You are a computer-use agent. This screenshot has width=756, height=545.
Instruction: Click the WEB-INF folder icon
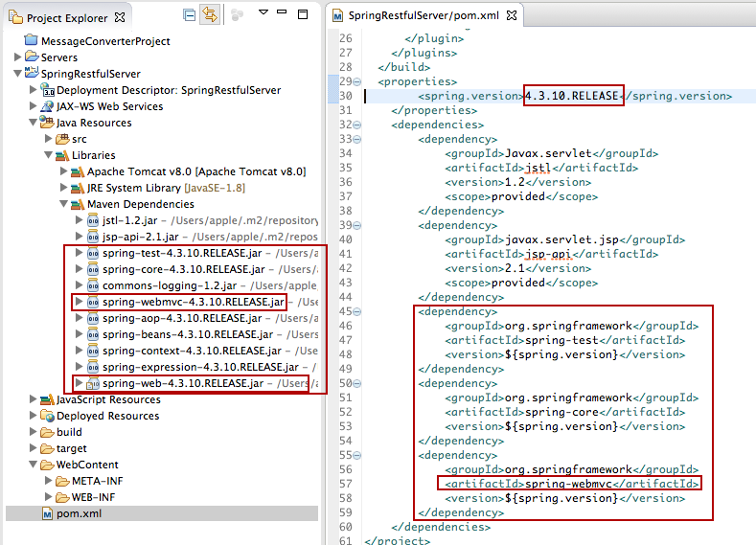[62, 497]
